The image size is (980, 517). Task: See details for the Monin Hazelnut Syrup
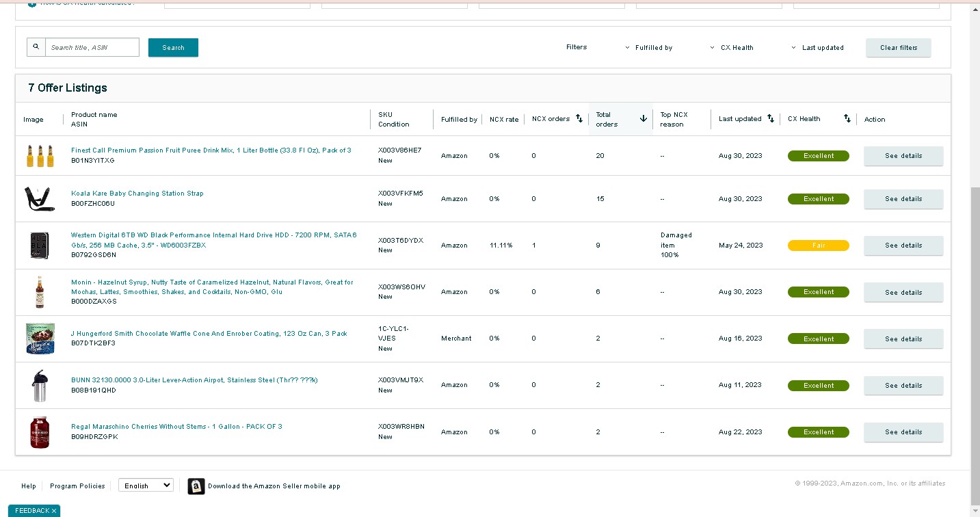(x=903, y=292)
